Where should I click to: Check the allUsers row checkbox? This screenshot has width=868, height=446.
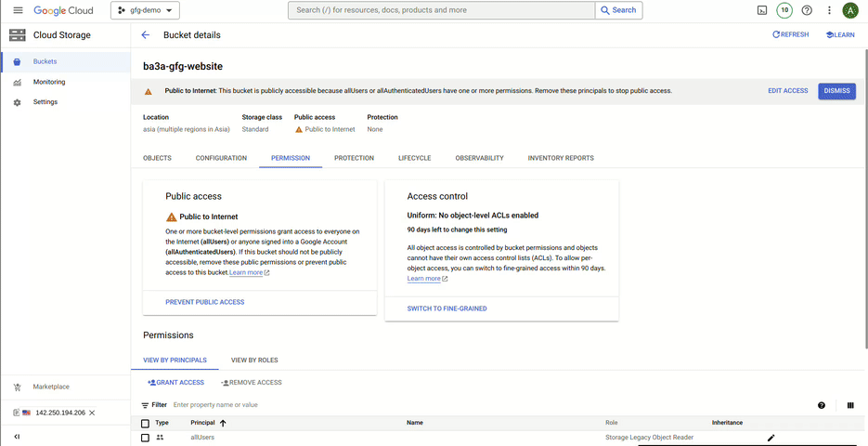[x=145, y=438]
